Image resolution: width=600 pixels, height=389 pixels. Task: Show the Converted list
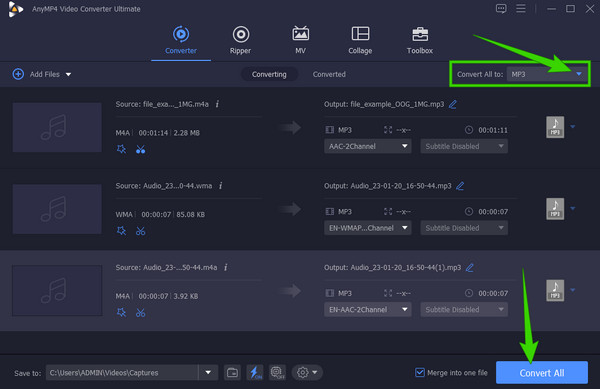329,74
